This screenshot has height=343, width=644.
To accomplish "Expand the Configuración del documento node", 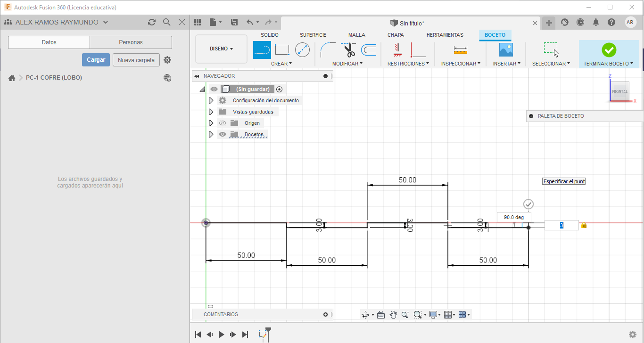I will tap(211, 100).
